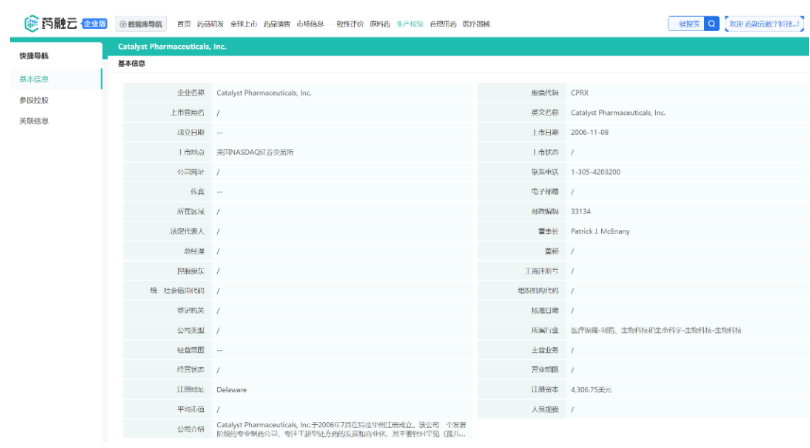
Task: Open the 原料药 menu item
Action: tap(380, 24)
